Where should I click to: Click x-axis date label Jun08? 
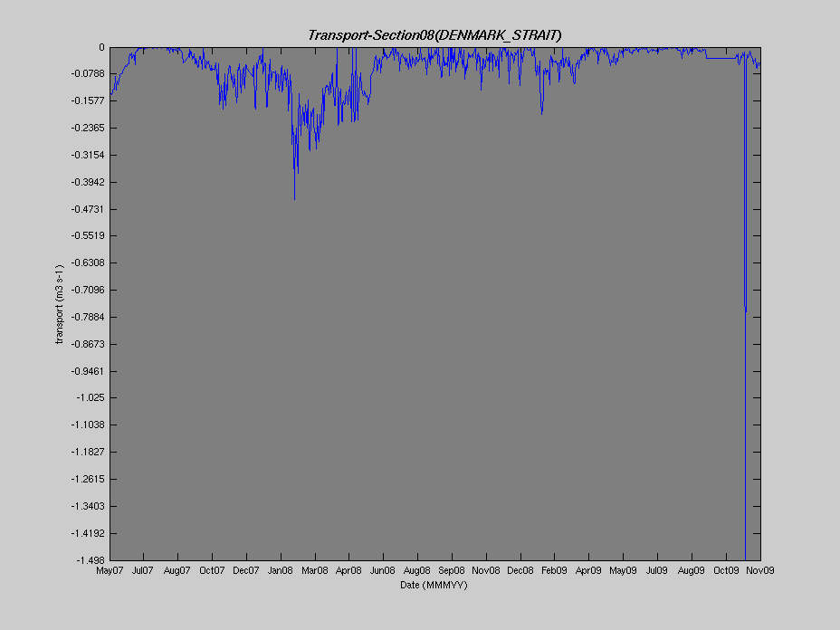[x=383, y=570]
